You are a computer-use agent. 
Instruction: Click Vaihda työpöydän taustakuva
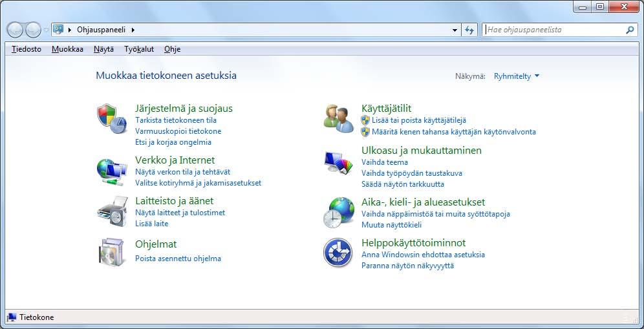click(x=412, y=173)
